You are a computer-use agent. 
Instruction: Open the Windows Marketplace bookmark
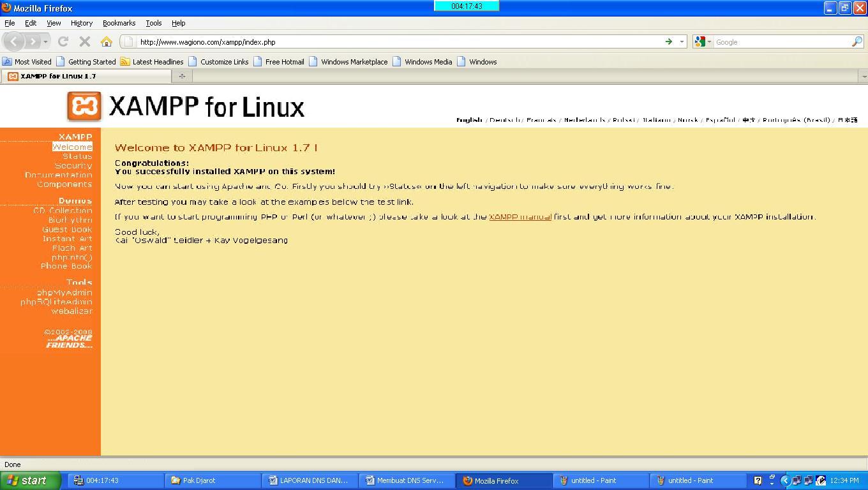(x=348, y=62)
